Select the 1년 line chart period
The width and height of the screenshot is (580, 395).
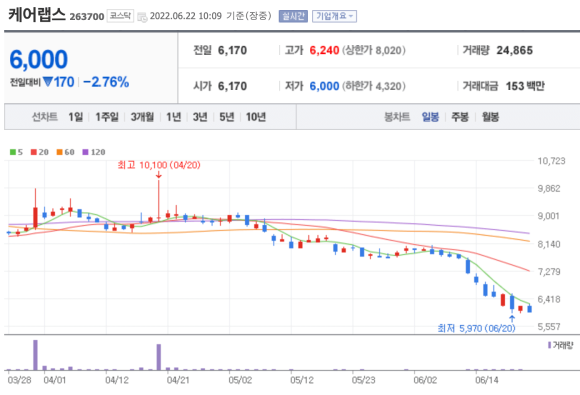click(x=173, y=117)
